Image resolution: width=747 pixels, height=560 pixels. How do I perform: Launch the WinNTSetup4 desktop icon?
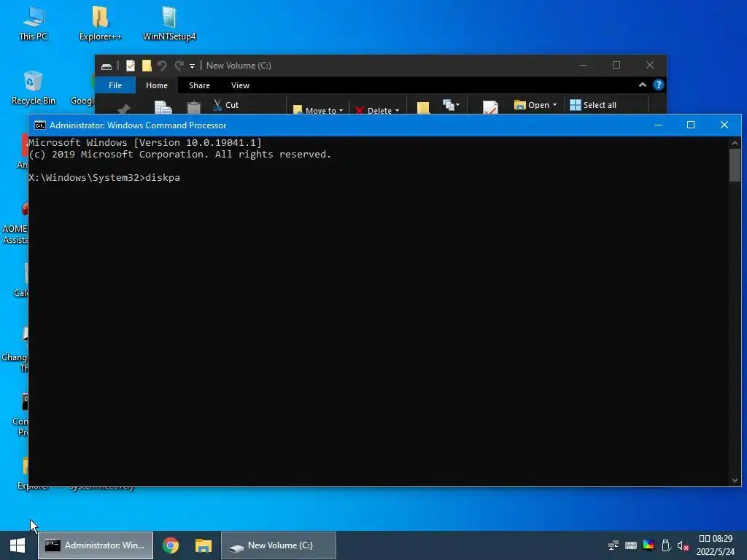click(169, 24)
